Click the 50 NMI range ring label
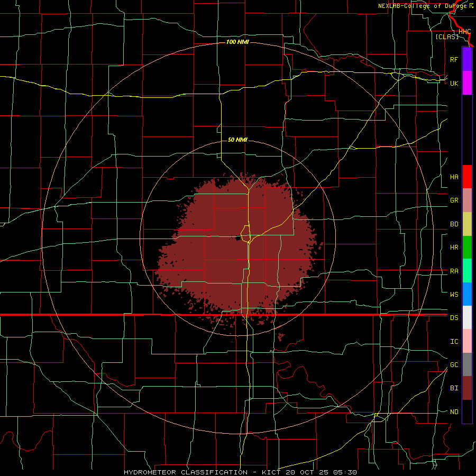The width and height of the screenshot is (476, 476). click(x=237, y=140)
